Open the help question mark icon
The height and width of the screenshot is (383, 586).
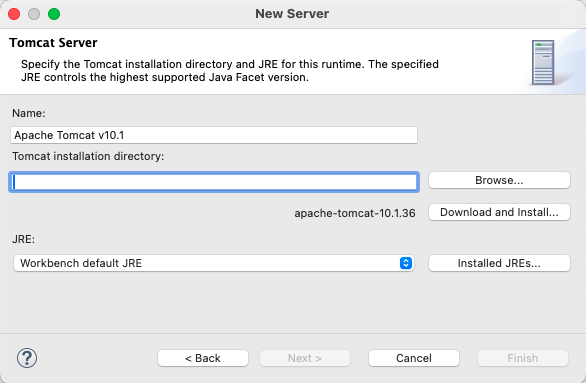[x=27, y=358]
